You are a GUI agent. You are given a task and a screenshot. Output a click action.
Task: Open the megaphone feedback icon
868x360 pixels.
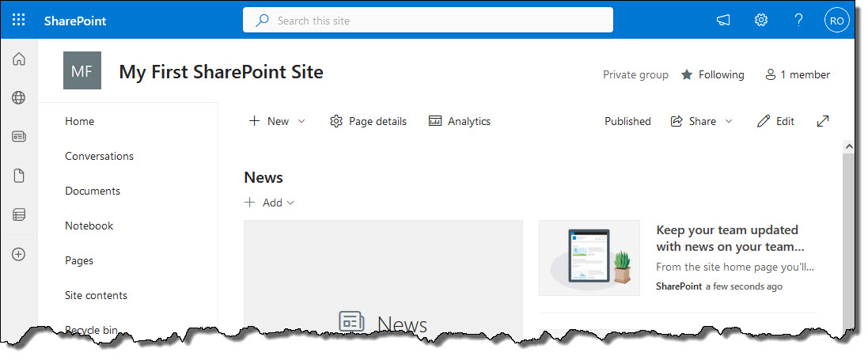tap(723, 21)
